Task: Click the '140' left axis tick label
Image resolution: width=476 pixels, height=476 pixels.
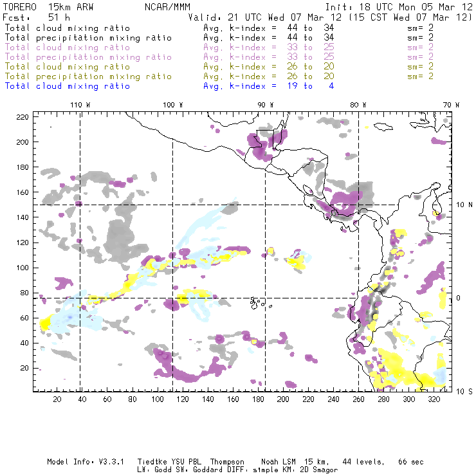Action: click(x=23, y=217)
